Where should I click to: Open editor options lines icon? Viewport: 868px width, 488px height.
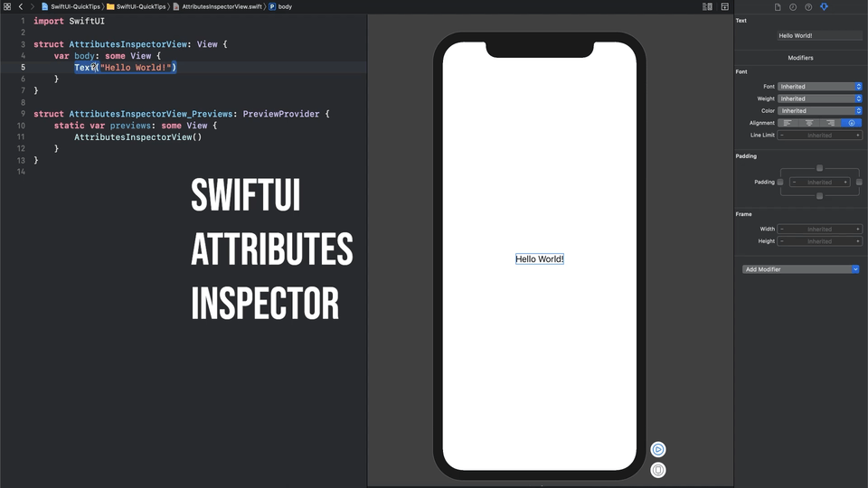tap(707, 6)
